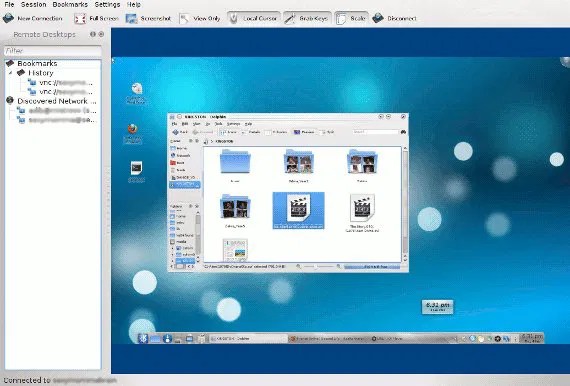570x386 pixels.
Task: Toggle Split view in Dolphin
Action: click(327, 132)
